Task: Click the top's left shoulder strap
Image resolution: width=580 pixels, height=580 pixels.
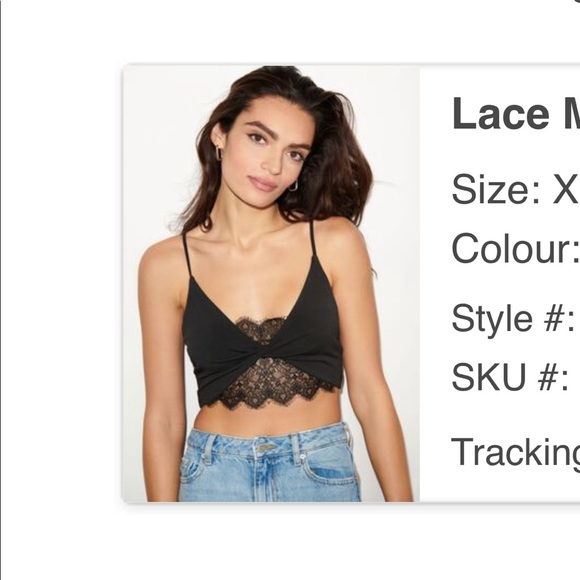Action: tap(186, 255)
